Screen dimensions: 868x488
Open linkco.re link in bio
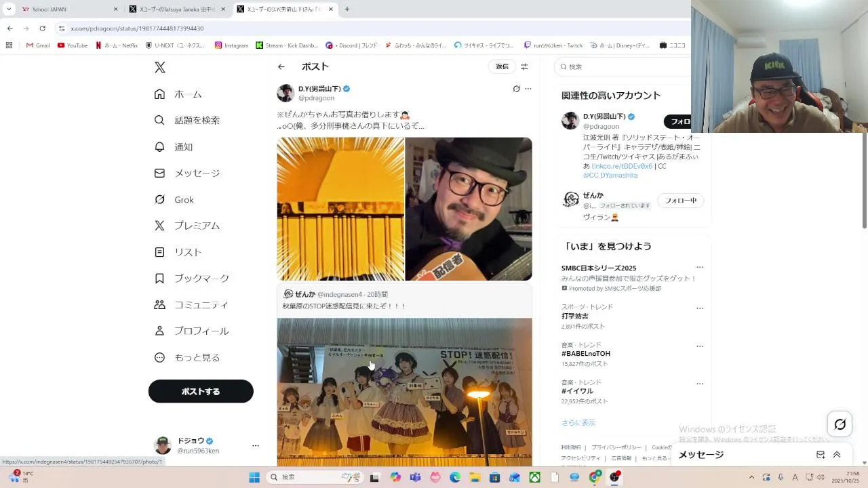coord(622,166)
